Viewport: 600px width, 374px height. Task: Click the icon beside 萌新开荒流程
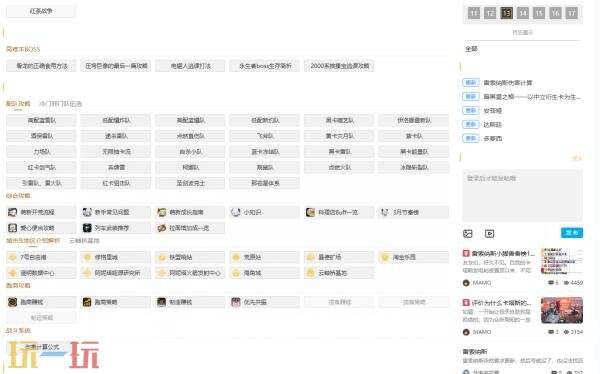pyautogui.click(x=12, y=212)
